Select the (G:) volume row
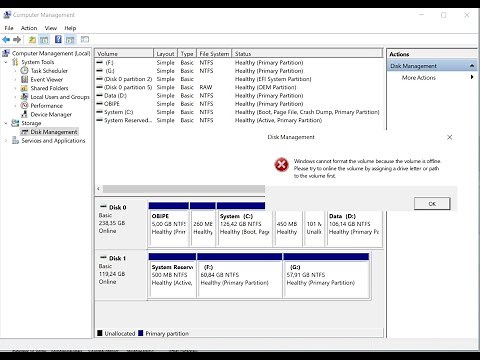Screen dimensions: 480x360 tap(239, 71)
